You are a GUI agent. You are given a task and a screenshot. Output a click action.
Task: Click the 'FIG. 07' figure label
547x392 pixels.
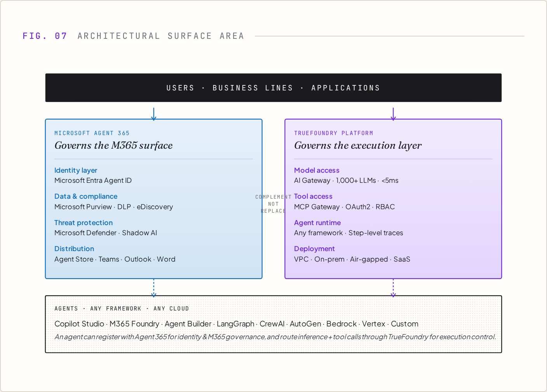click(x=45, y=36)
